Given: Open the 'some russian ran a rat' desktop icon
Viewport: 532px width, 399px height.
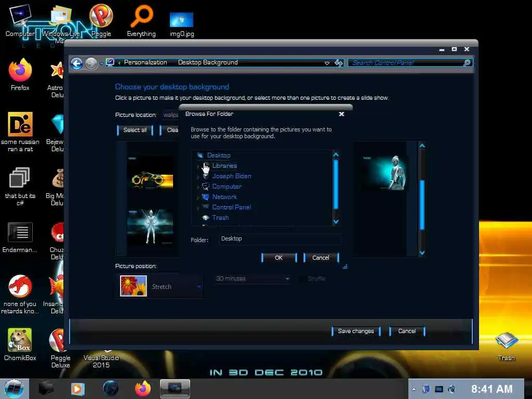Looking at the screenshot, I should (x=20, y=131).
